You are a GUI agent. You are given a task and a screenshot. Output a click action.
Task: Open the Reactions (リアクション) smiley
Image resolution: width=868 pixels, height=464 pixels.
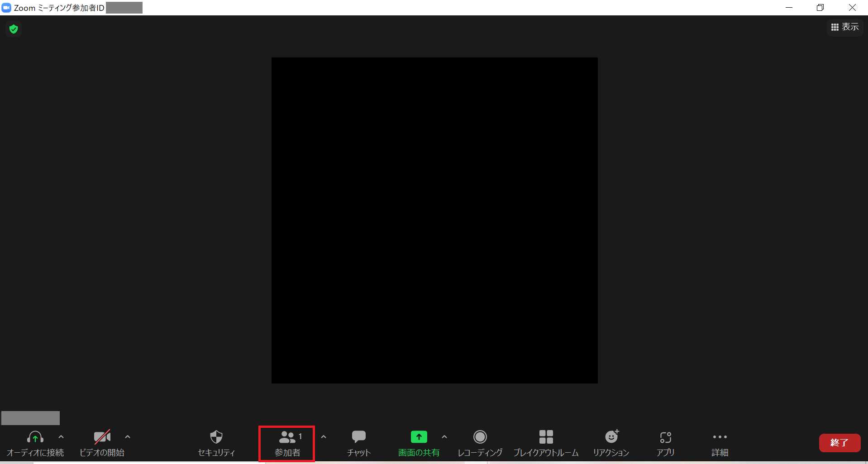coord(611,443)
